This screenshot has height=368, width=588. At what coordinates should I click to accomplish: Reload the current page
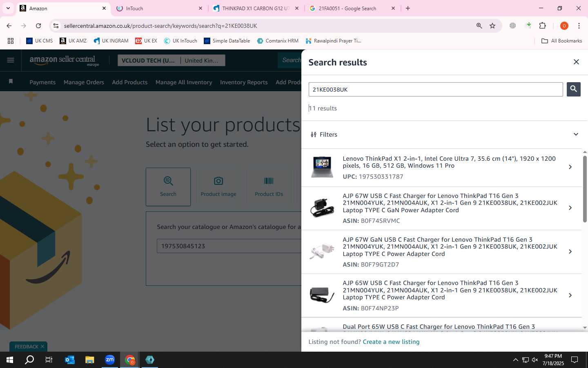tap(38, 26)
